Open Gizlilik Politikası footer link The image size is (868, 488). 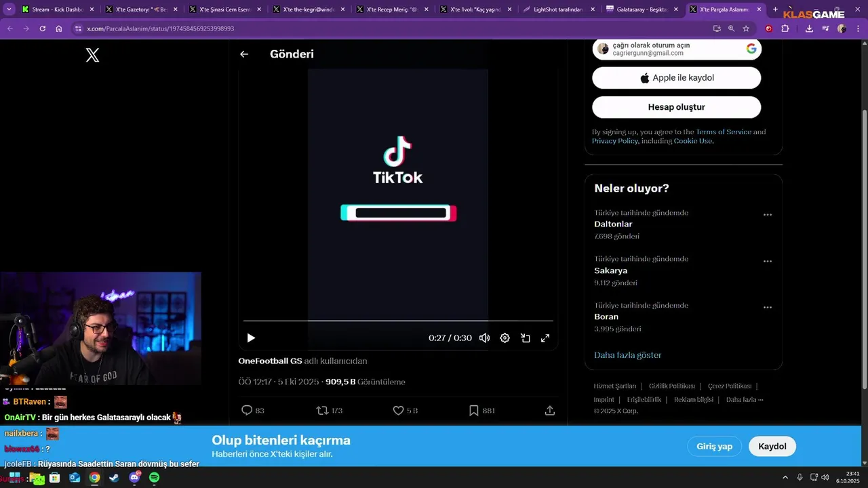[672, 386]
